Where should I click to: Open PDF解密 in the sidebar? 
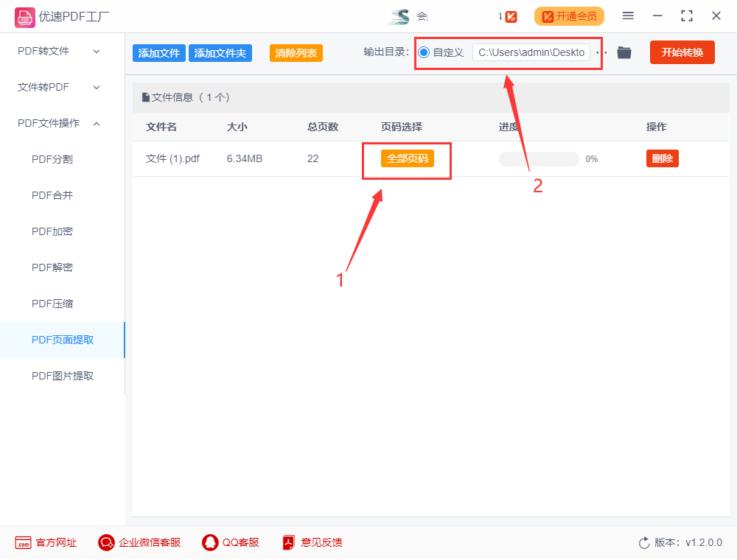click(x=52, y=267)
